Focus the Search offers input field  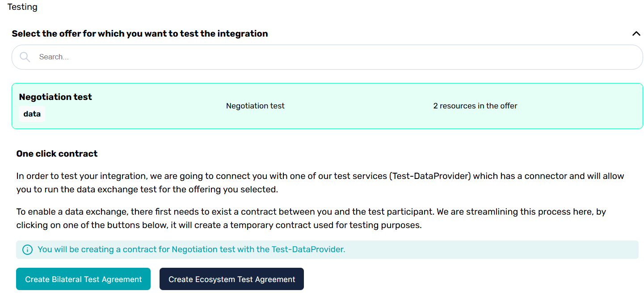click(327, 57)
